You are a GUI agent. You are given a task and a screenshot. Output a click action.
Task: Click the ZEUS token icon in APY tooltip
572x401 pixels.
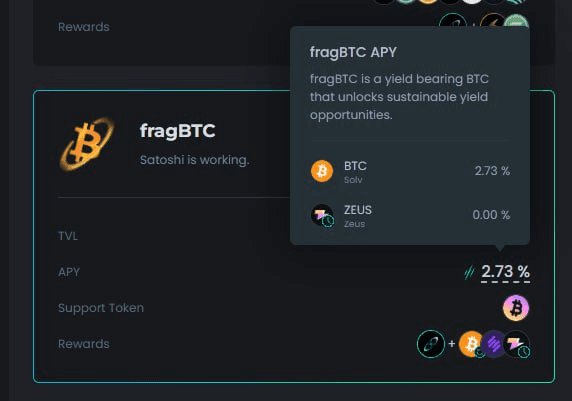coord(322,215)
